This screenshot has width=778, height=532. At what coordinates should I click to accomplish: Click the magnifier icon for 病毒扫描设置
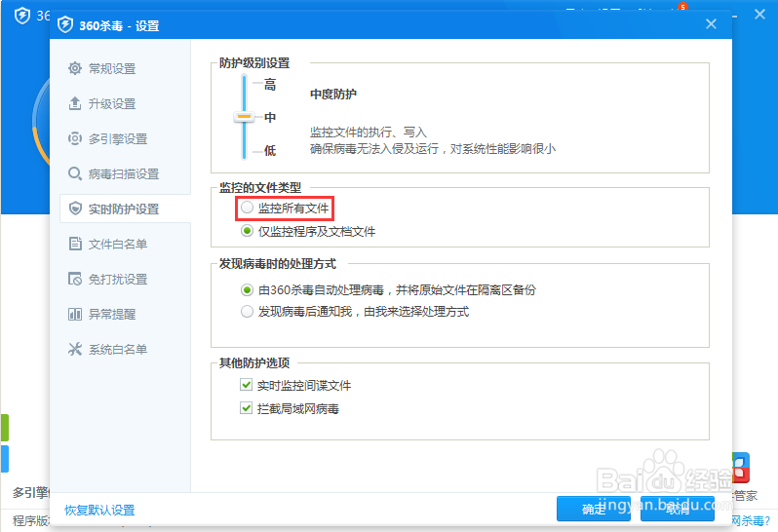coord(75,174)
